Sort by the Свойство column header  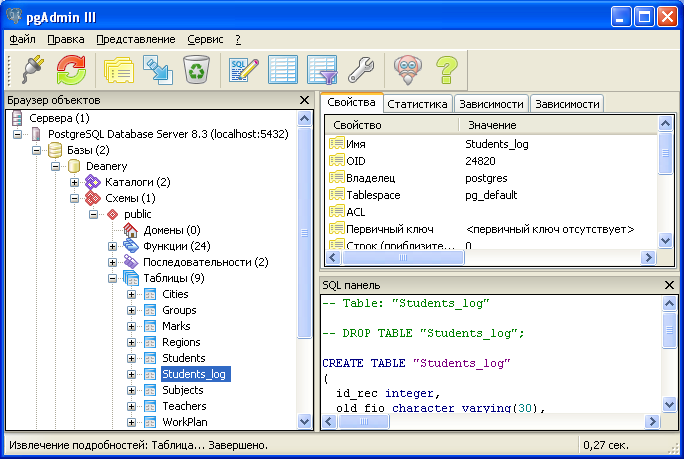[392, 125]
